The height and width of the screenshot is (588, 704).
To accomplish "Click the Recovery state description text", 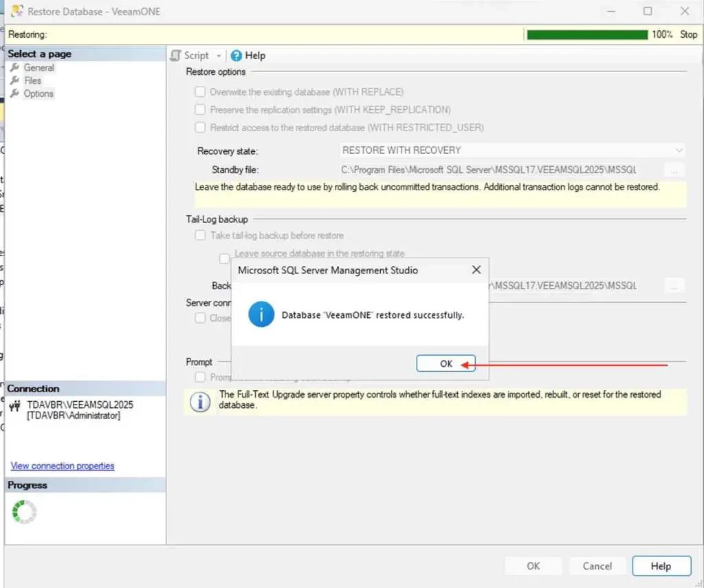I will tap(427, 187).
